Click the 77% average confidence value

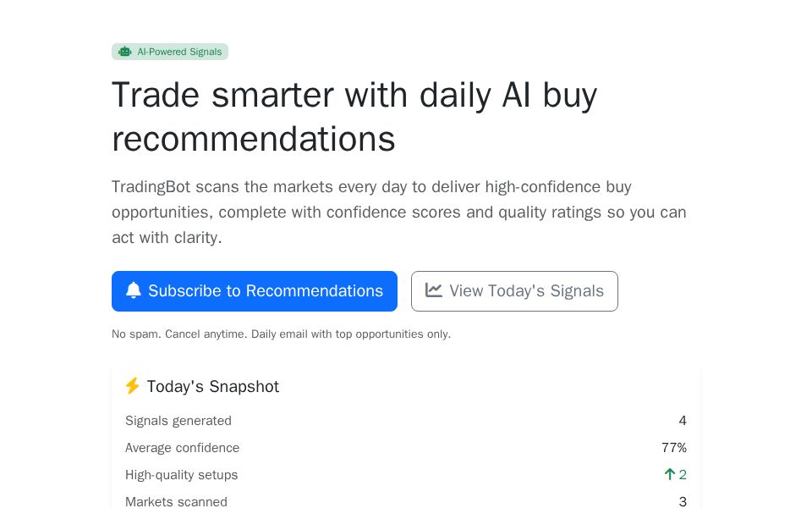tap(674, 448)
